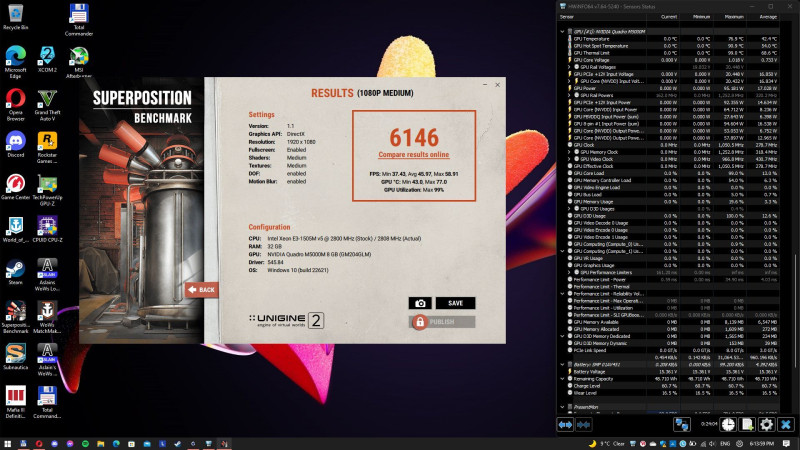Screen dimensions: 800x450
Task: Click the taskbar clock showing 6:13:59 PM
Action: point(761,444)
